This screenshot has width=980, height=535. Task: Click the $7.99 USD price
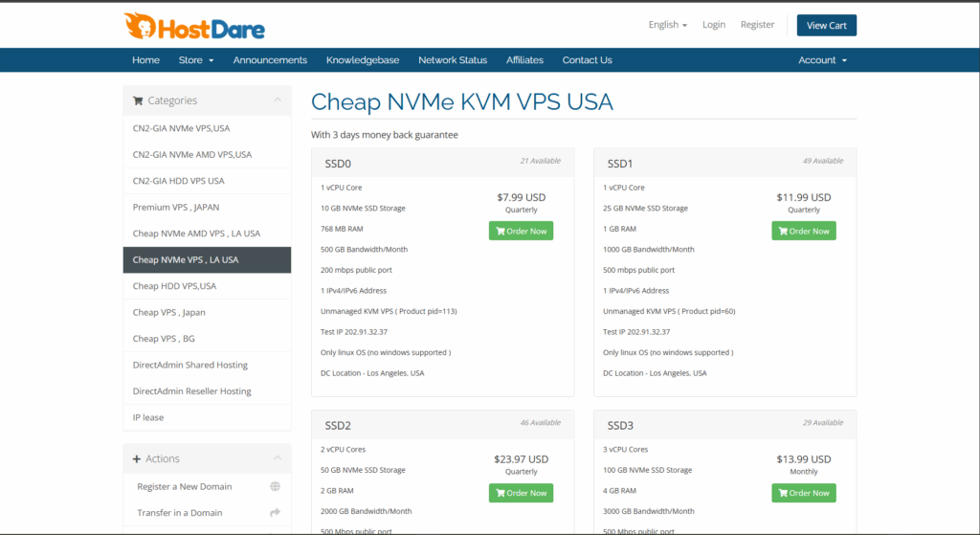(522, 197)
